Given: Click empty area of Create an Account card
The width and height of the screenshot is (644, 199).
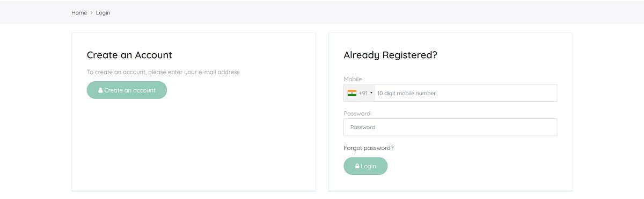Looking at the screenshot, I should click(x=193, y=145).
